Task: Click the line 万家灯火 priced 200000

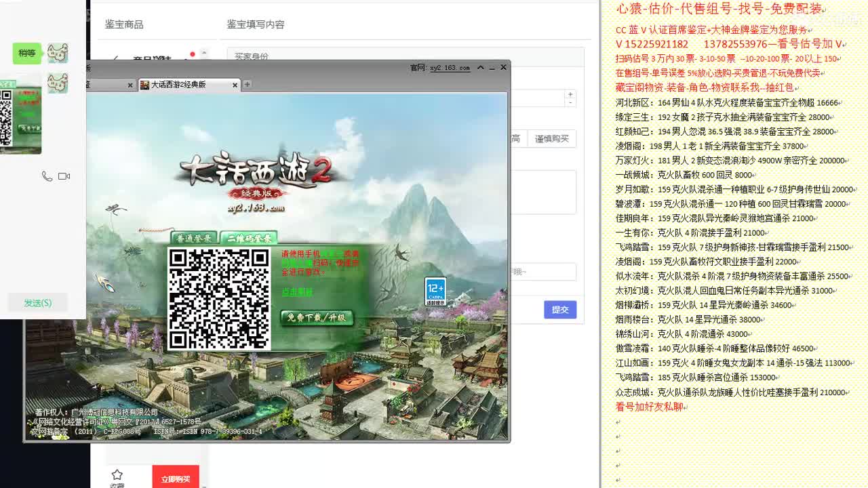Action: click(x=730, y=161)
